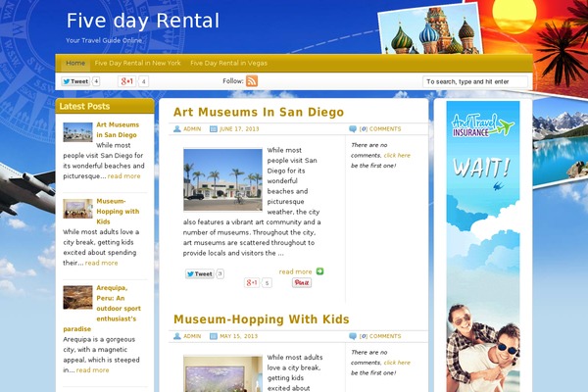Click the author icon on the Museum-Hopping post
This screenshot has height=392, width=588.
[177, 336]
